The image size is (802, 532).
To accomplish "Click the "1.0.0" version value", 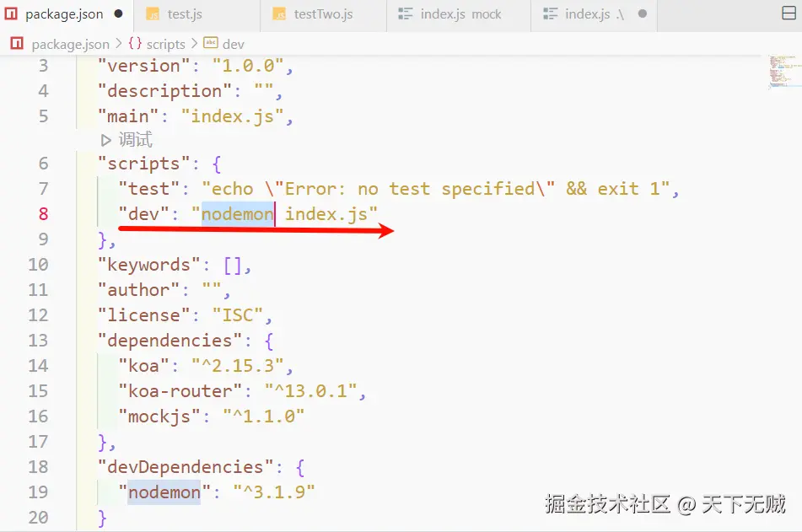I will (248, 66).
